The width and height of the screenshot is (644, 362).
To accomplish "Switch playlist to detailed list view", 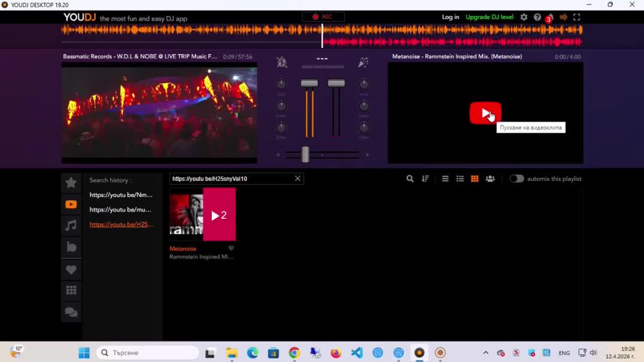I will pos(460,178).
